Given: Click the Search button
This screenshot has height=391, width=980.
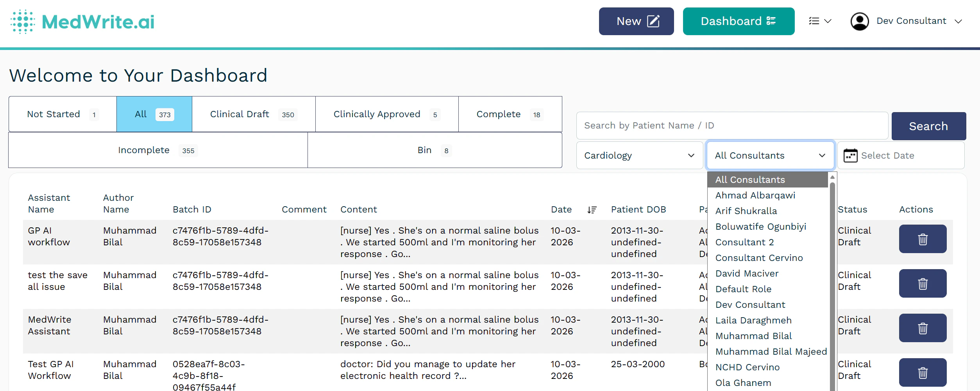Looking at the screenshot, I should pyautogui.click(x=928, y=126).
